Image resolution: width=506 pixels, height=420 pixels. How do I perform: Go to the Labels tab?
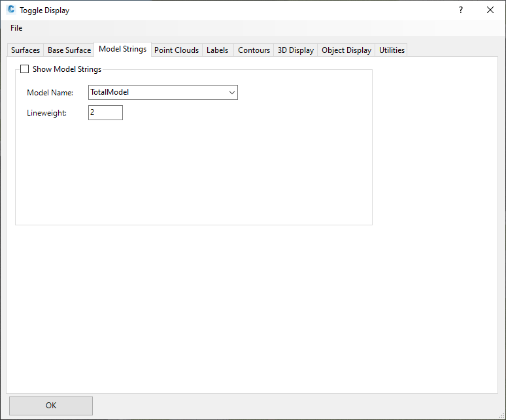(218, 50)
